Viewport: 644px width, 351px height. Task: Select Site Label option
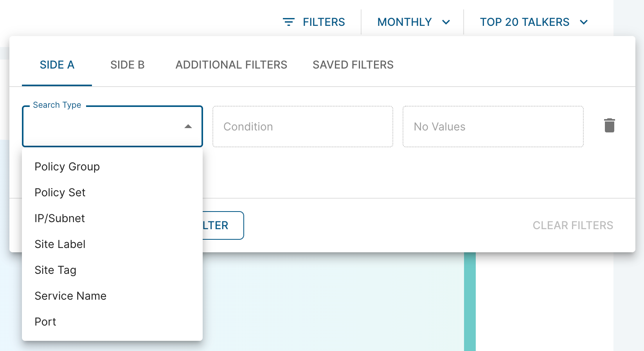[x=112, y=244]
